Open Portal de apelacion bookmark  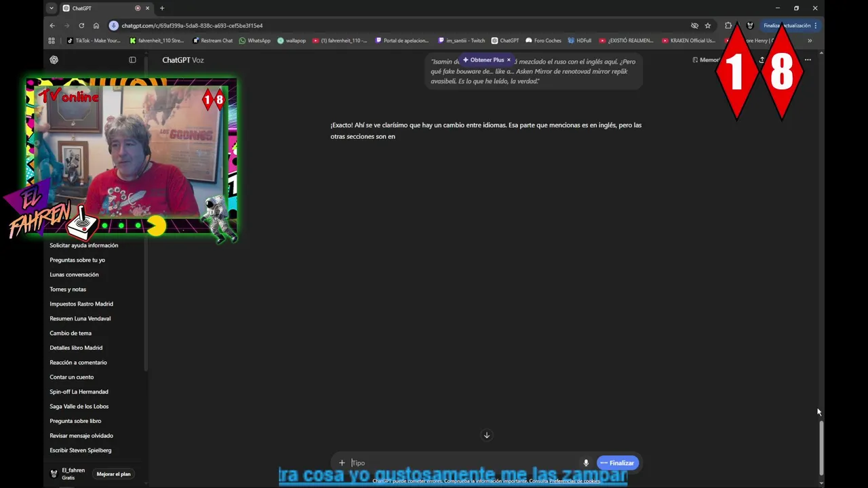coord(402,41)
